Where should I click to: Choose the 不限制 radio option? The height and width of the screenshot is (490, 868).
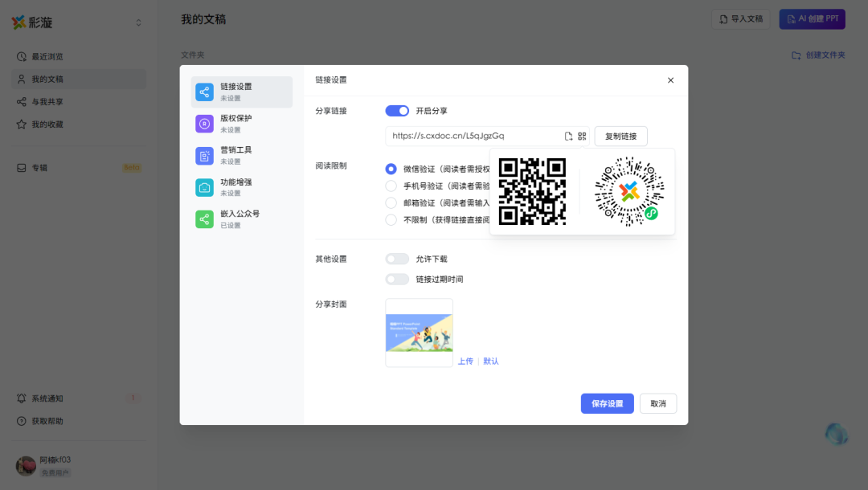click(x=391, y=219)
